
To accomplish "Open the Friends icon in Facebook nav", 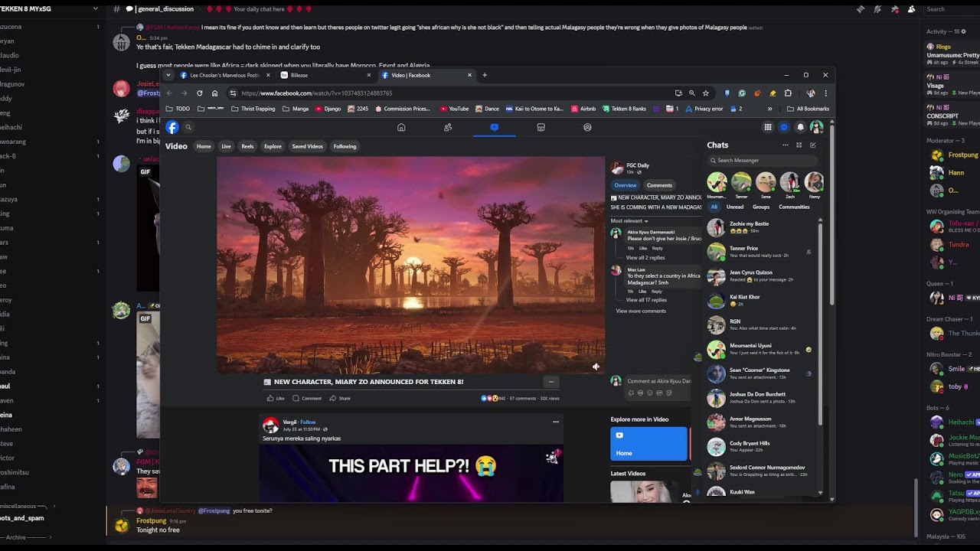I will [x=448, y=128].
